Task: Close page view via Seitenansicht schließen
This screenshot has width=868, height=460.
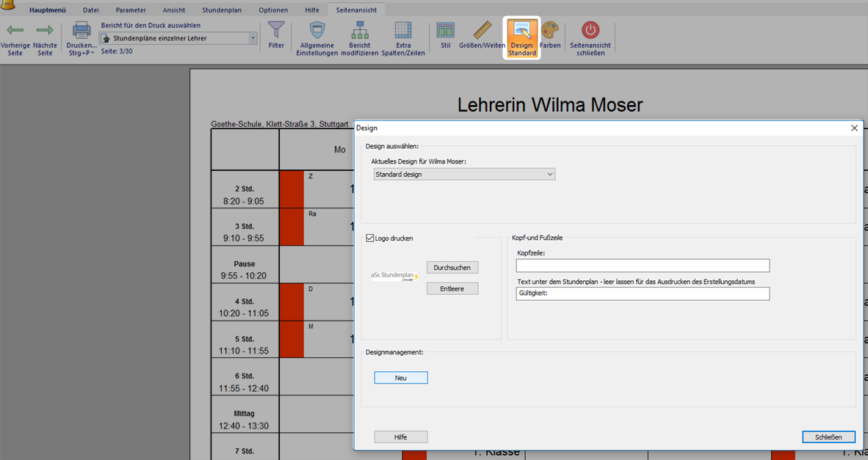Action: [x=590, y=31]
